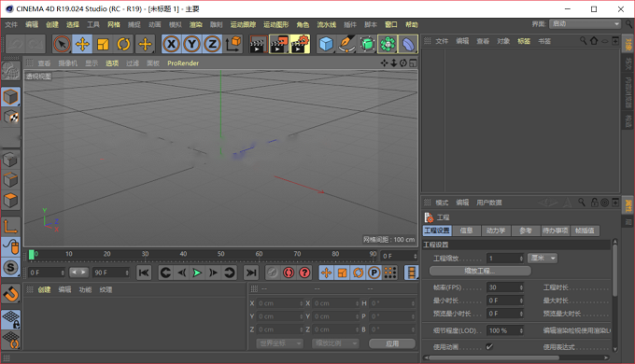Image resolution: width=635 pixels, height=364 pixels.
Task: Make editable icon in left sidebar
Action: coord(10,72)
